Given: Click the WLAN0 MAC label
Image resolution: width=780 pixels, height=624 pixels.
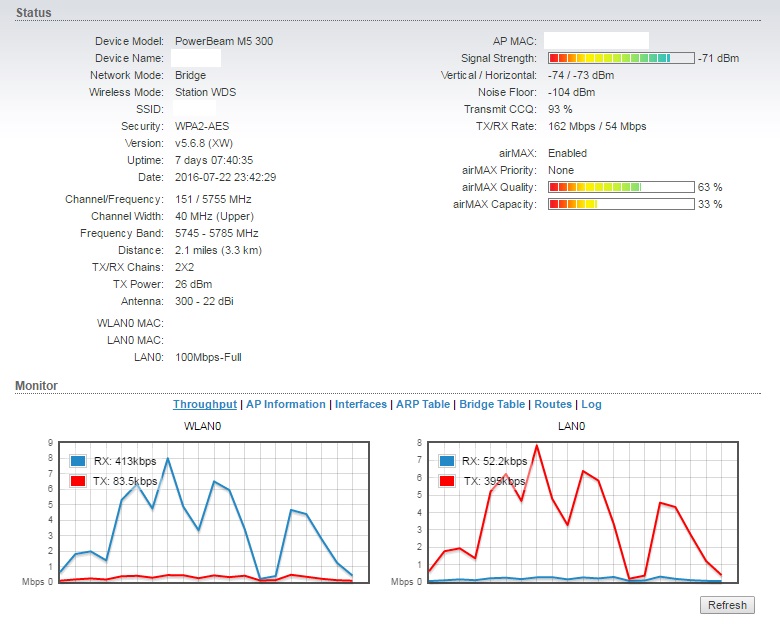Looking at the screenshot, I should 130,323.
